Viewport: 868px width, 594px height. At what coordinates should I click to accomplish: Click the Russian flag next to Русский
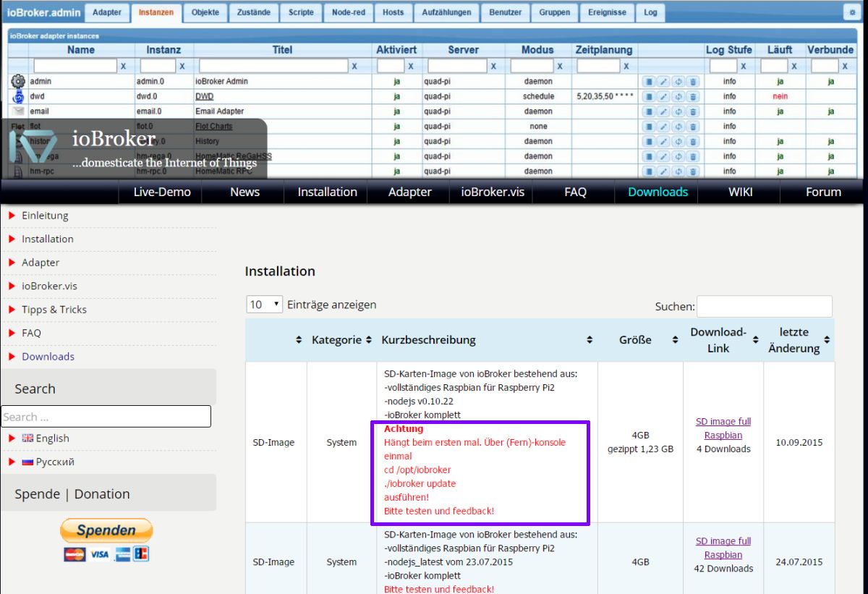click(27, 462)
